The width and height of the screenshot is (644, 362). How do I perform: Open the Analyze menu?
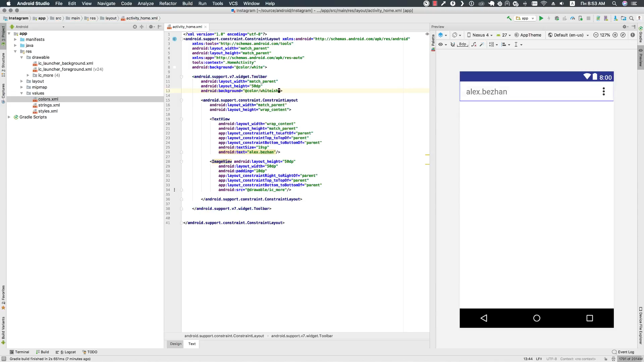146,3
